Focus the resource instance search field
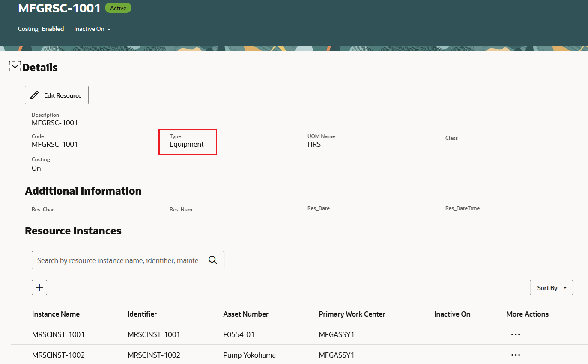The image size is (588, 364). point(128,260)
